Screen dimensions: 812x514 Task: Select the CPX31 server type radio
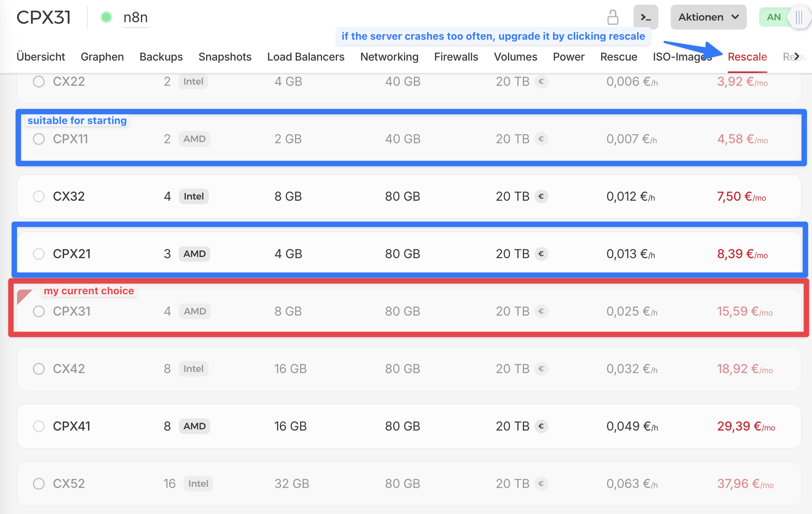39,311
